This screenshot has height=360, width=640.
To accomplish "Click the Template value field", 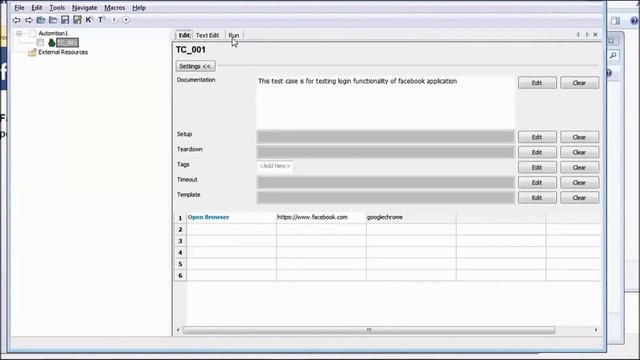I will 386,198.
